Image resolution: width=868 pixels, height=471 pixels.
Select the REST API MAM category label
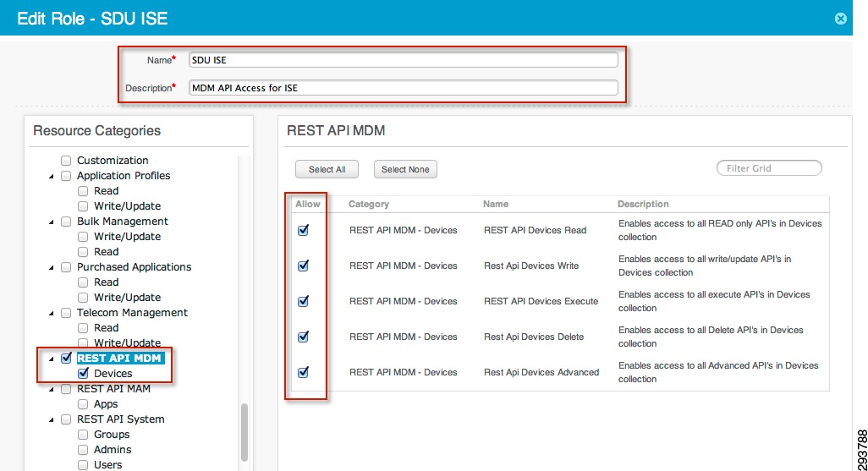113,388
